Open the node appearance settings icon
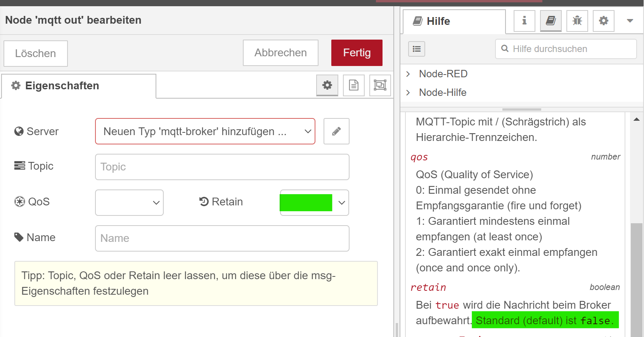The height and width of the screenshot is (337, 644). (380, 85)
